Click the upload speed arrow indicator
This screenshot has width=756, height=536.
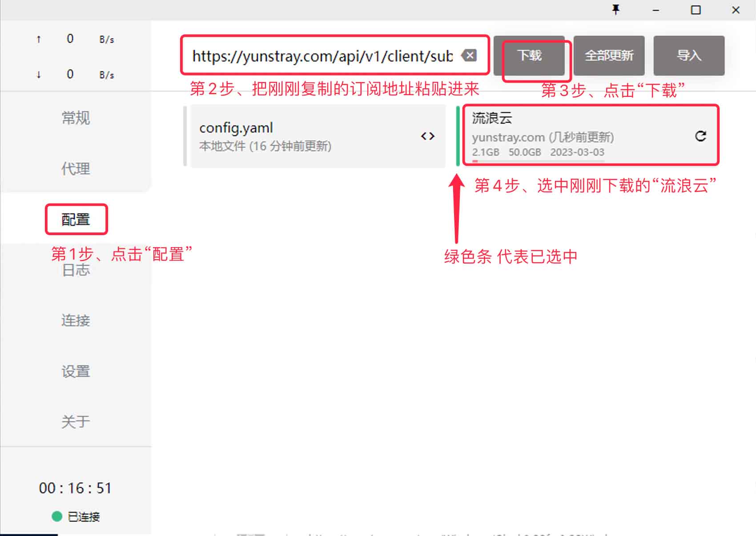point(39,40)
